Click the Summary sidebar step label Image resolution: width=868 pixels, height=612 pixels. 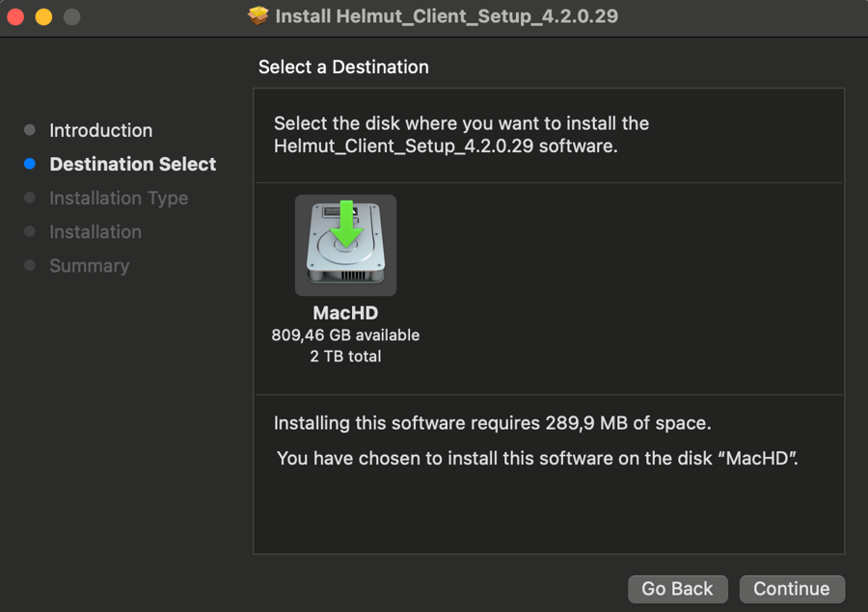pyautogui.click(x=89, y=265)
